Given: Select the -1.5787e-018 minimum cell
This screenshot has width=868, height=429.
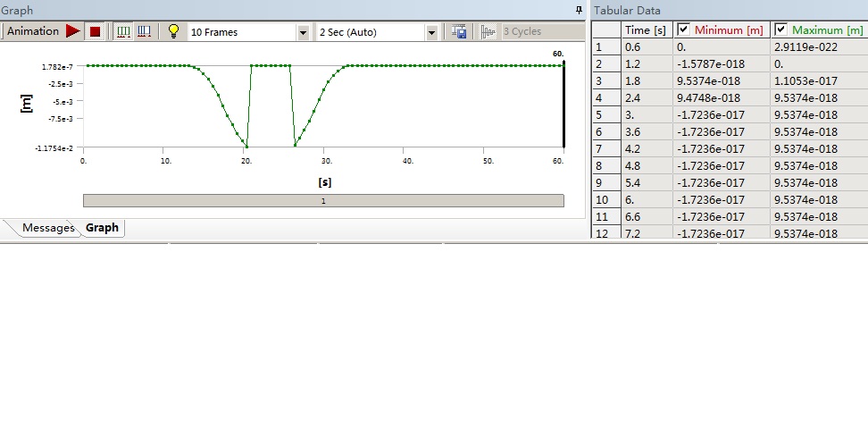Looking at the screenshot, I should coord(720,64).
